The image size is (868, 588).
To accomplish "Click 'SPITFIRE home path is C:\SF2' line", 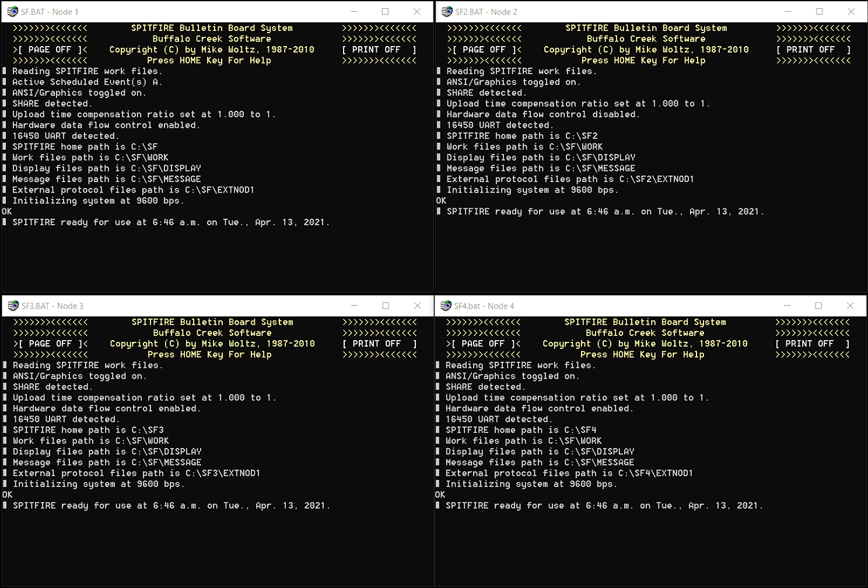I will pos(522,136).
